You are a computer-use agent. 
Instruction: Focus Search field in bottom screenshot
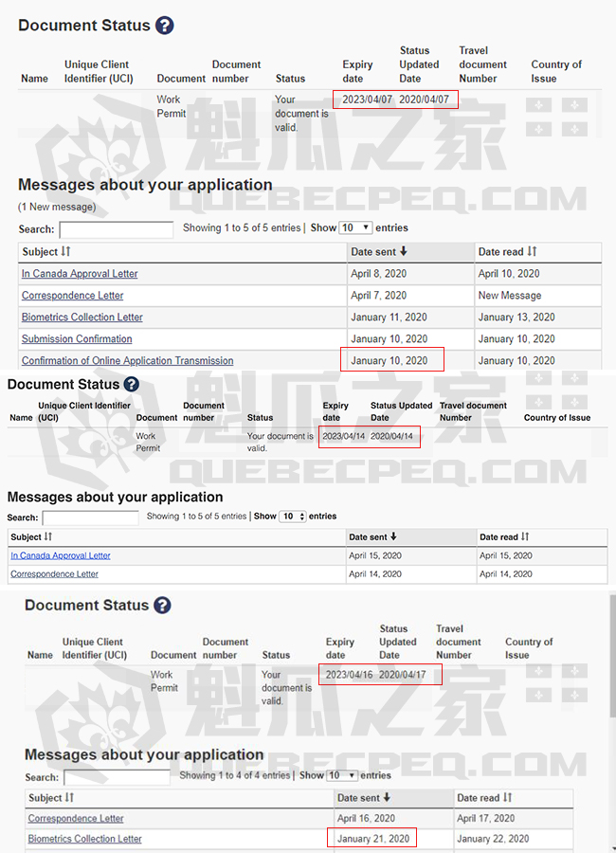point(117,777)
